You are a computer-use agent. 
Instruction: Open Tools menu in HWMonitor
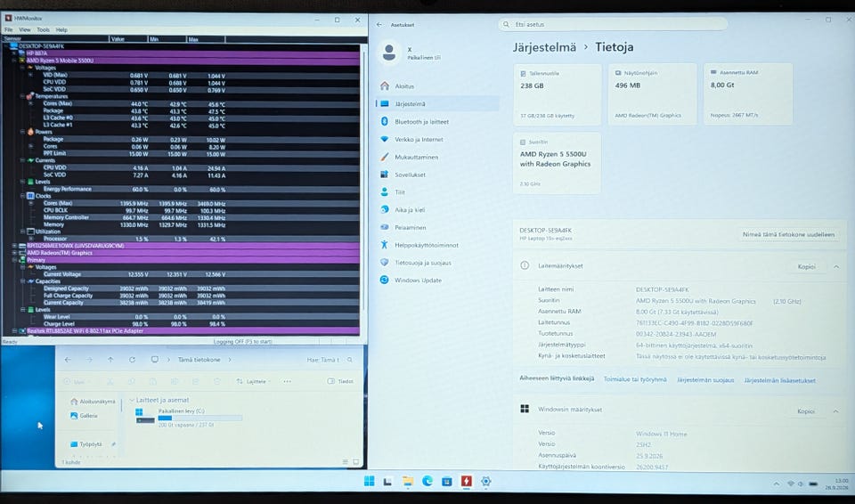[43, 30]
